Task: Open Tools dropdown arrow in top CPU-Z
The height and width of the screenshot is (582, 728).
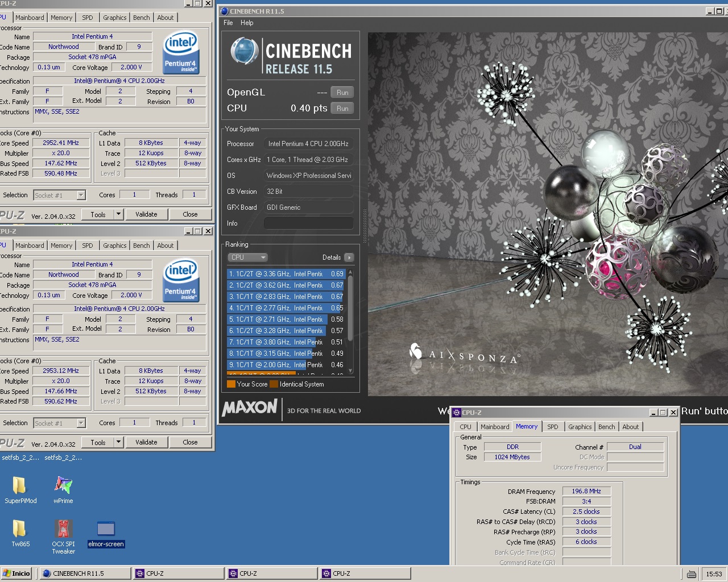Action: click(118, 214)
